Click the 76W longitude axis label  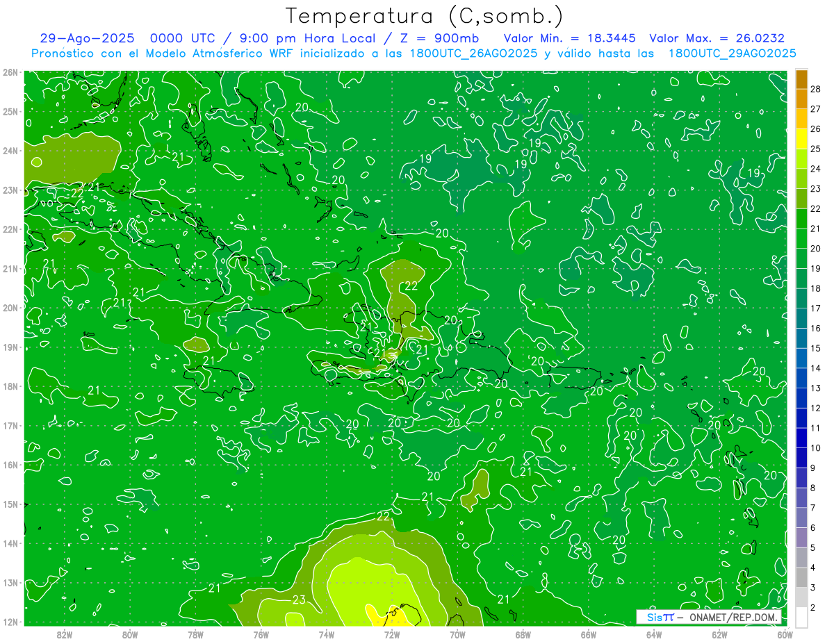(x=261, y=635)
